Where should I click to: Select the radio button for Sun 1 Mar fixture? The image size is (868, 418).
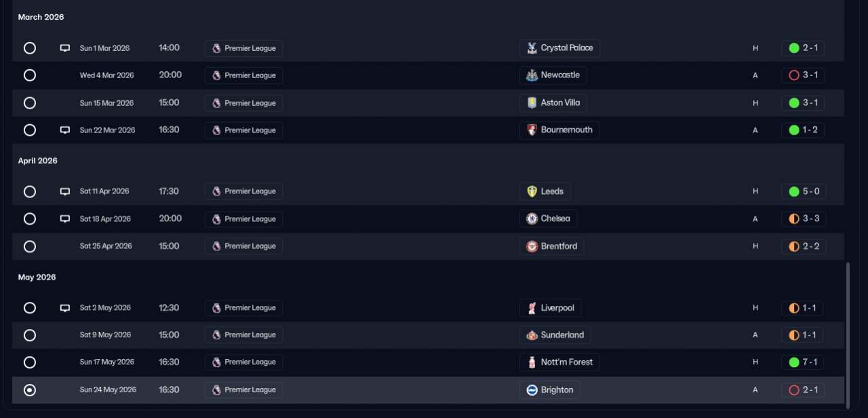pos(30,48)
